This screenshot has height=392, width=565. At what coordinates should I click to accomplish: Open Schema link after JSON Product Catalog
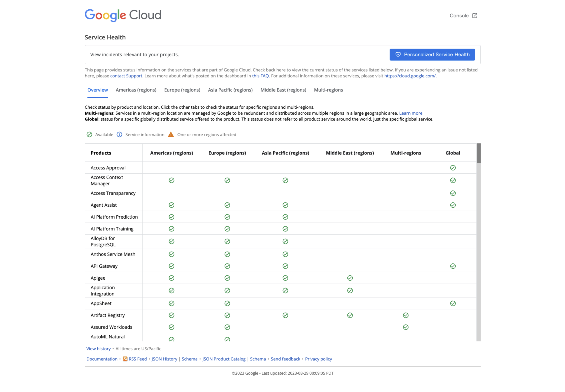point(258,359)
